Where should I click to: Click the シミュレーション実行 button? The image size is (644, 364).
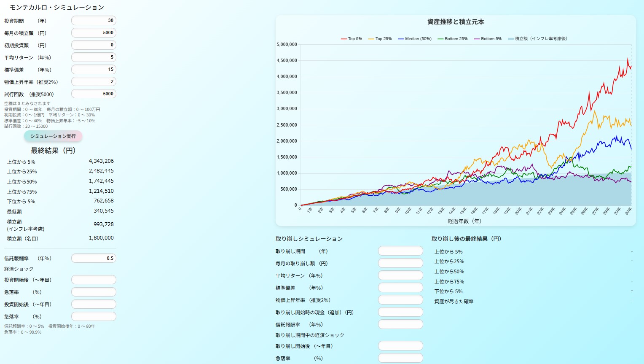[53, 136]
